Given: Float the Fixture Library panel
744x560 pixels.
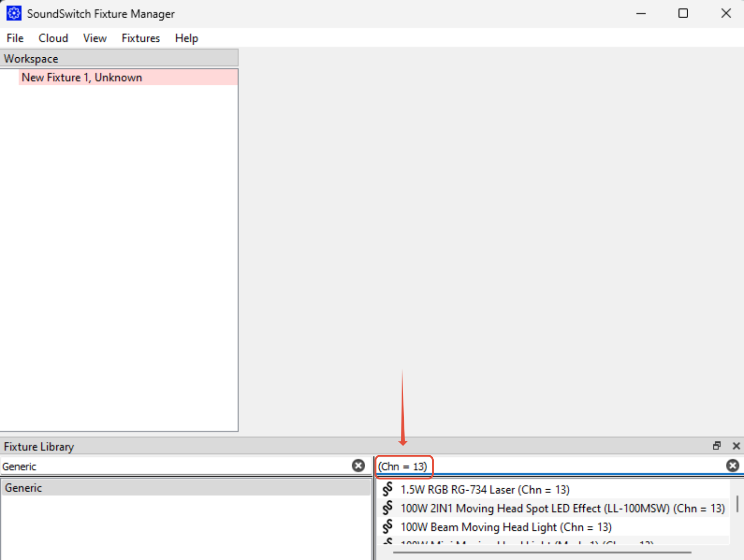Looking at the screenshot, I should [x=717, y=446].
